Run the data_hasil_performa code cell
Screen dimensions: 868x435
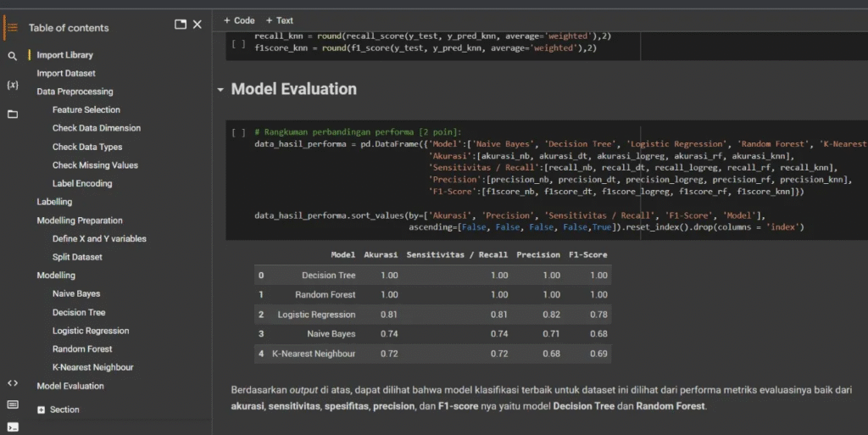click(x=238, y=133)
